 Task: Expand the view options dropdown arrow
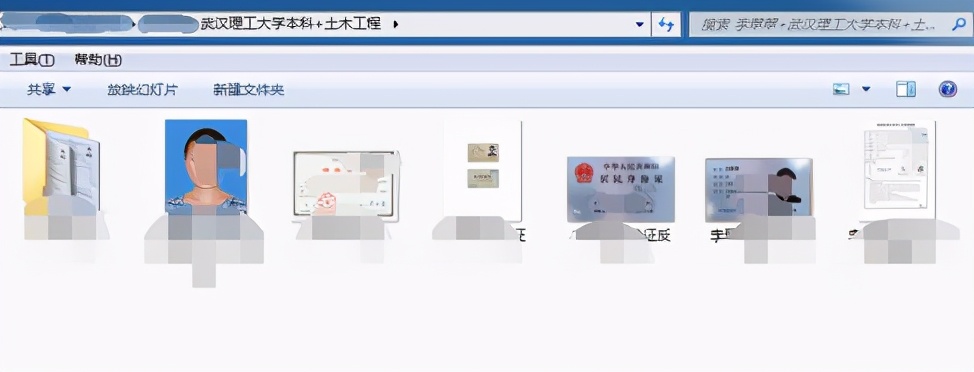pyautogui.click(x=866, y=89)
